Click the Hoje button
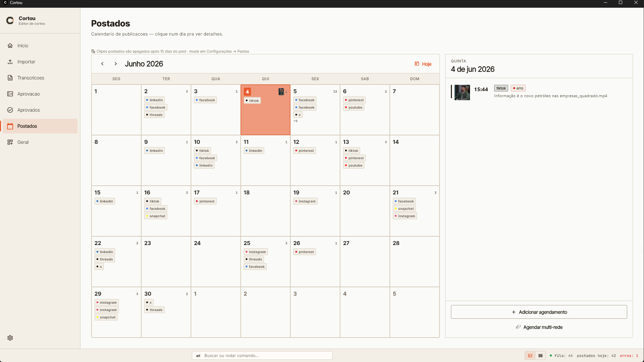This screenshot has height=362, width=644. pyautogui.click(x=423, y=64)
